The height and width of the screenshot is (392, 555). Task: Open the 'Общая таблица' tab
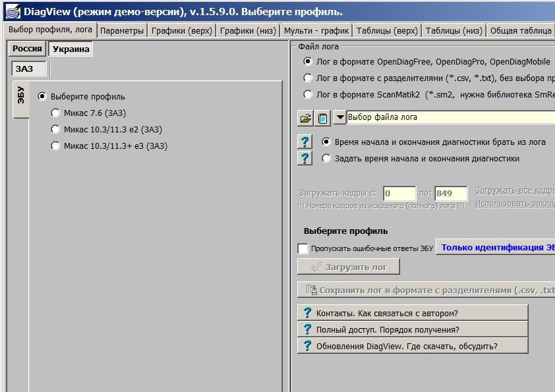tap(521, 31)
